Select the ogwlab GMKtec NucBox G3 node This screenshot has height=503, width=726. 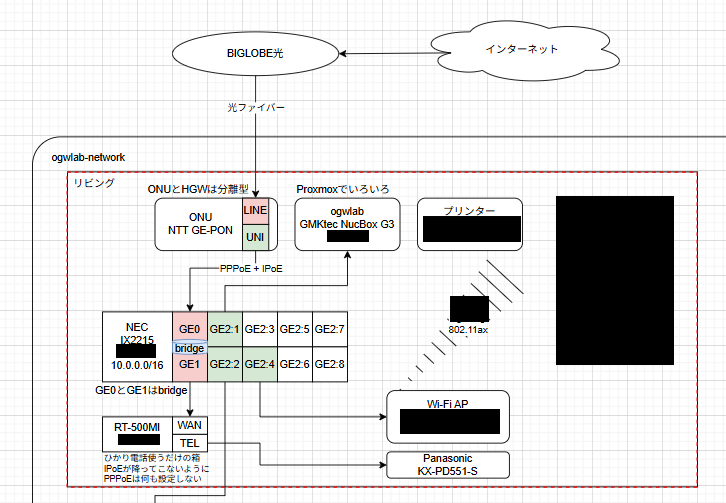(347, 220)
